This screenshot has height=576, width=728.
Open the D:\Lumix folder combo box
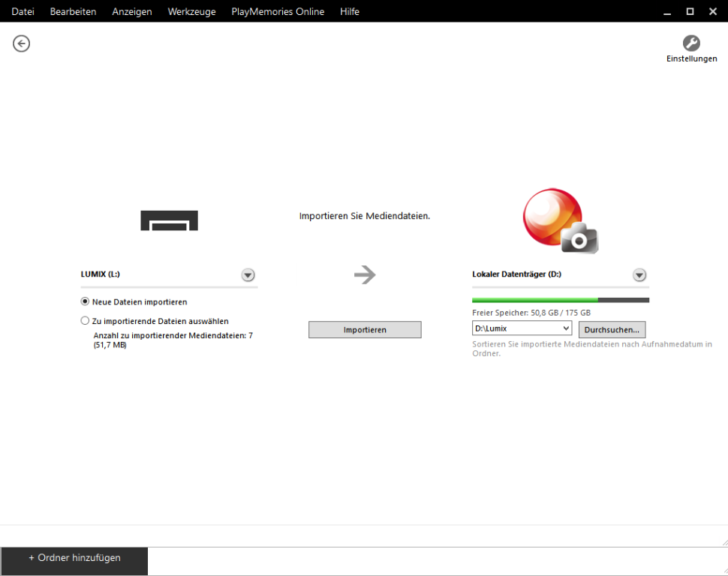[x=522, y=328]
